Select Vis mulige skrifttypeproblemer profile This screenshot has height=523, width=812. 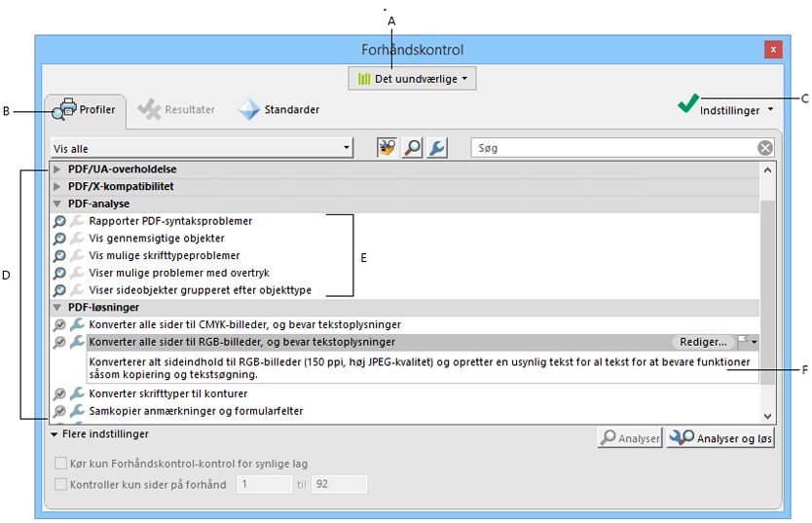(x=165, y=255)
